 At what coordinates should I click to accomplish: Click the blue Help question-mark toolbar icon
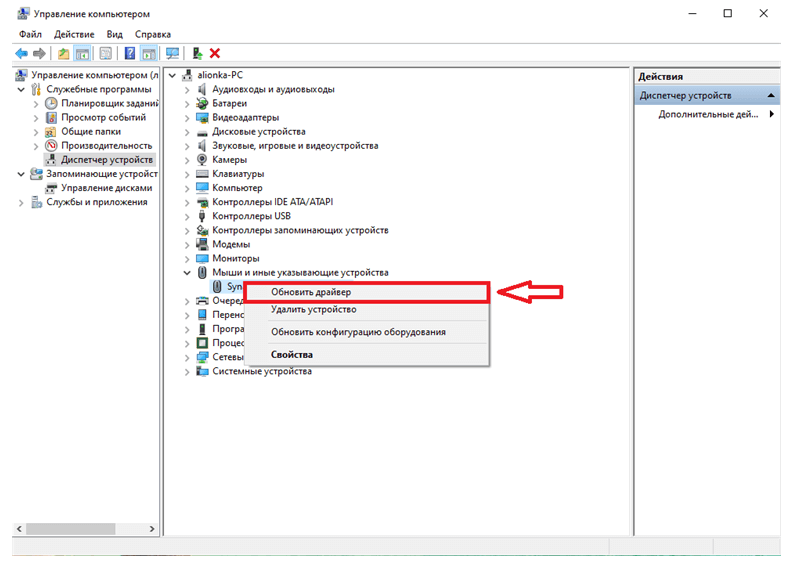coord(130,53)
